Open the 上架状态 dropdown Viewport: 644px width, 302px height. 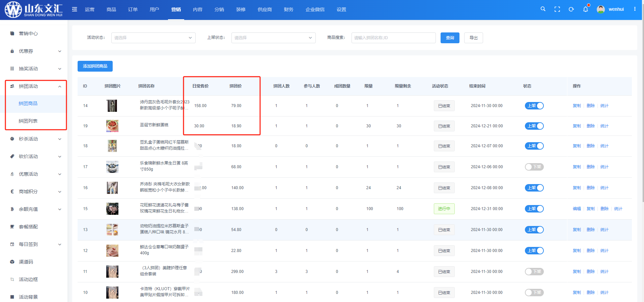click(x=273, y=38)
